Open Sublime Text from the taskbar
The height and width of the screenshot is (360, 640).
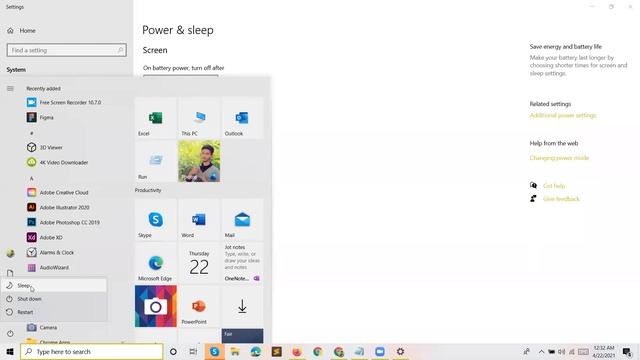coord(277,351)
